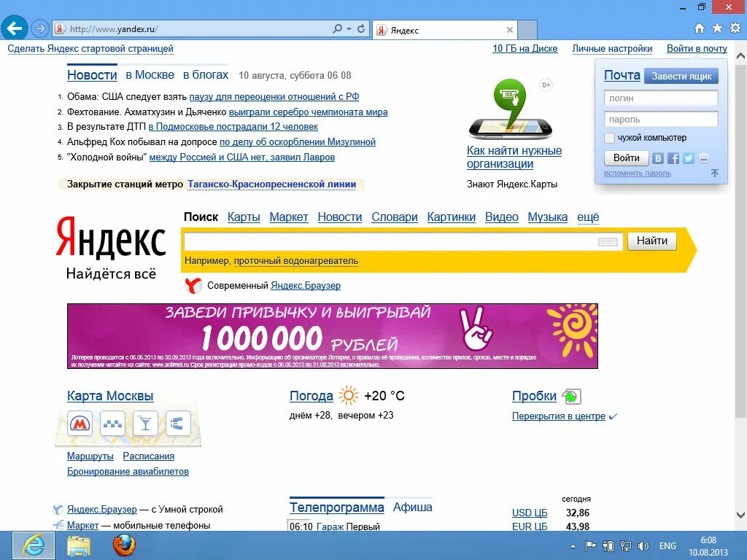Click the Action Center flag icon
This screenshot has width=747, height=560.
pos(590,545)
